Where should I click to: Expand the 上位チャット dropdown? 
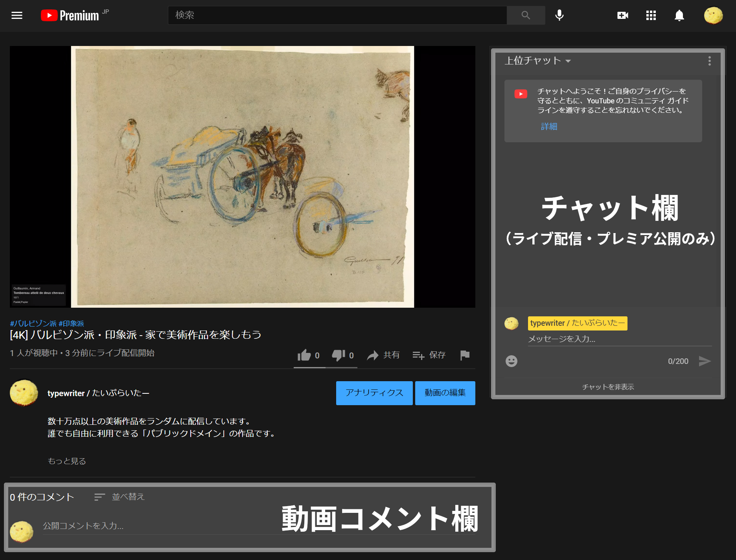(537, 61)
